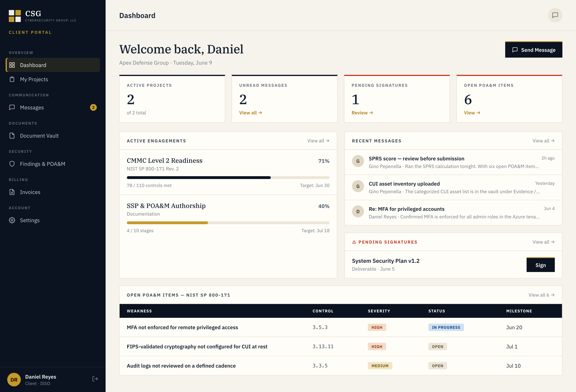Select the MFA not enforced weakness row
This screenshot has width=576, height=392.
point(341,327)
